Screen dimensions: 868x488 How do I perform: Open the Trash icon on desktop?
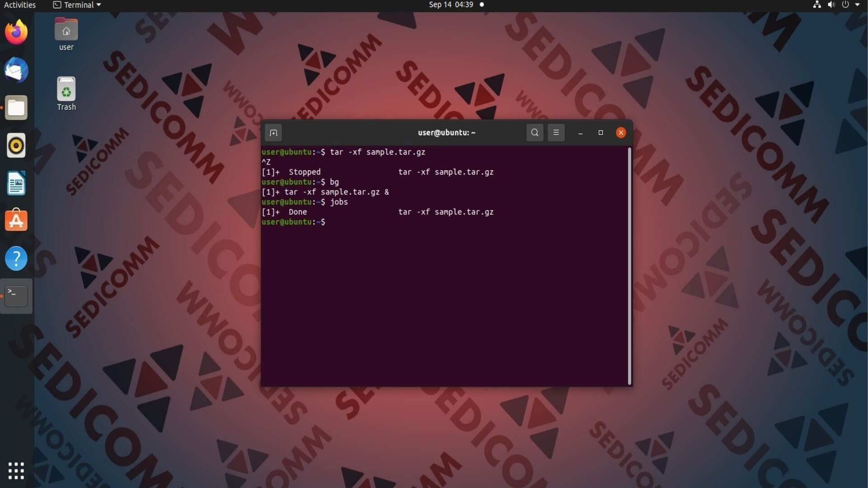(x=66, y=94)
